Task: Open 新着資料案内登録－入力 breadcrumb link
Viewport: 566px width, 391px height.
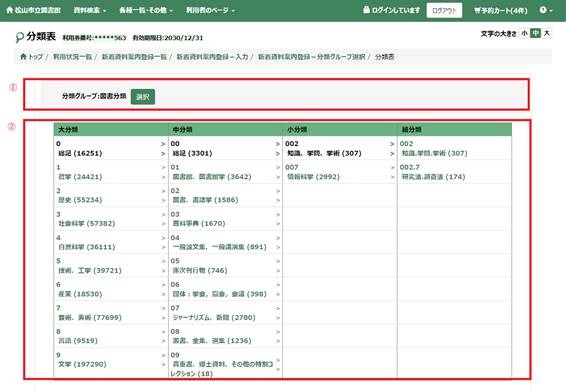Action: point(212,57)
